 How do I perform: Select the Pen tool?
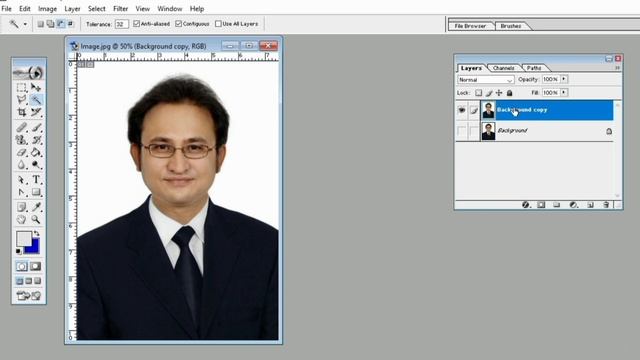point(22,192)
